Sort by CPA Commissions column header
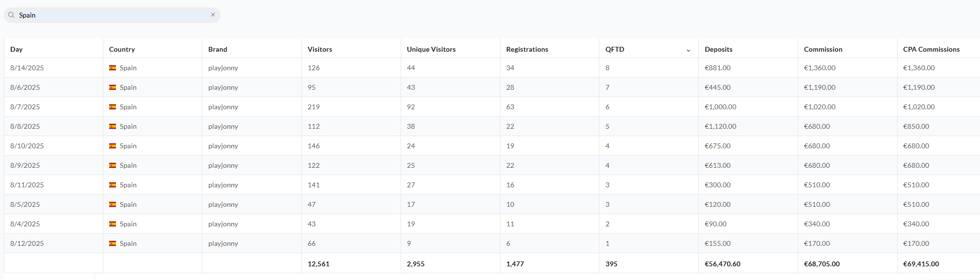This screenshot has width=980, height=280. pyautogui.click(x=931, y=49)
